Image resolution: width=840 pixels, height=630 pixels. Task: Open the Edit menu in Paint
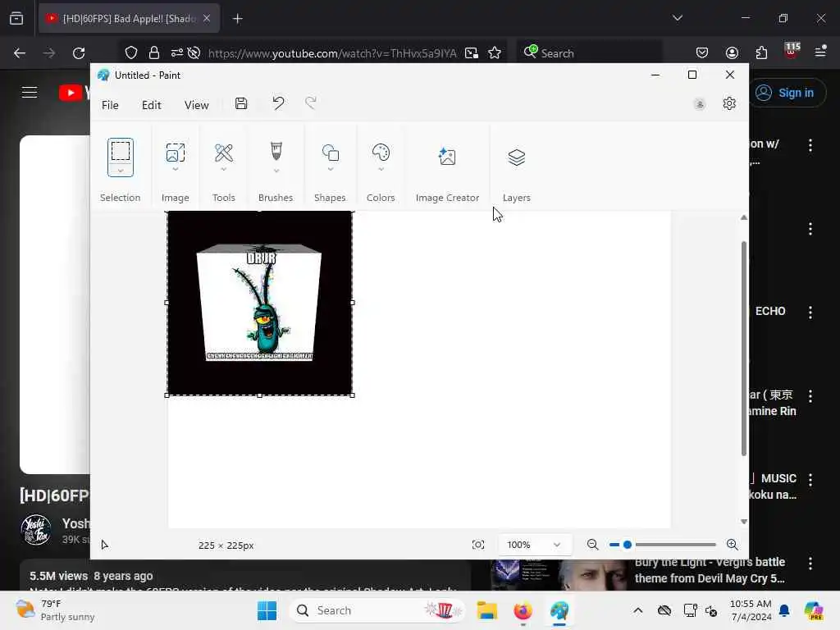point(152,105)
